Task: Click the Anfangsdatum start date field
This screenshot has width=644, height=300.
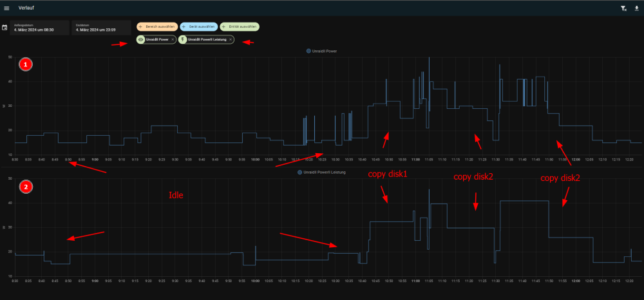Action: [x=39, y=28]
